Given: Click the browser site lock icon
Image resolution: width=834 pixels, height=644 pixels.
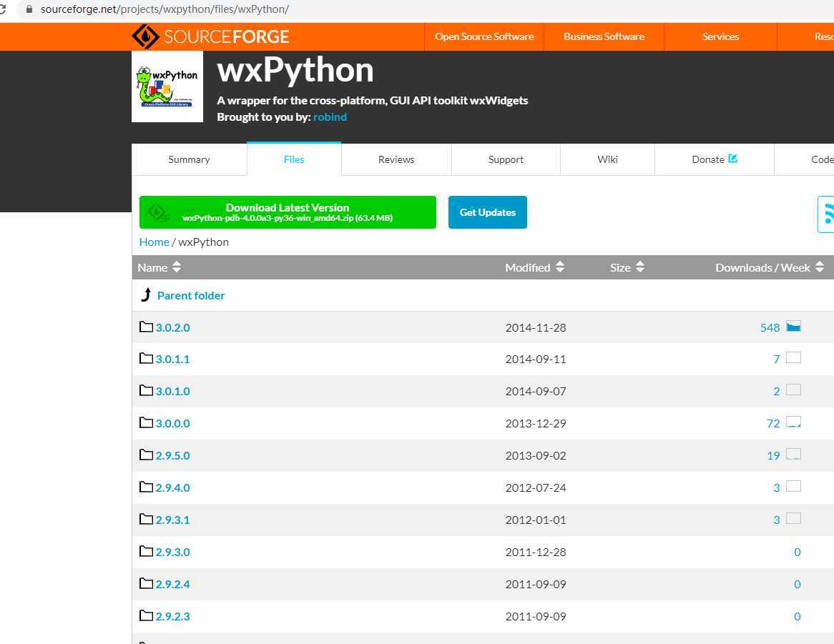Looking at the screenshot, I should [29, 9].
